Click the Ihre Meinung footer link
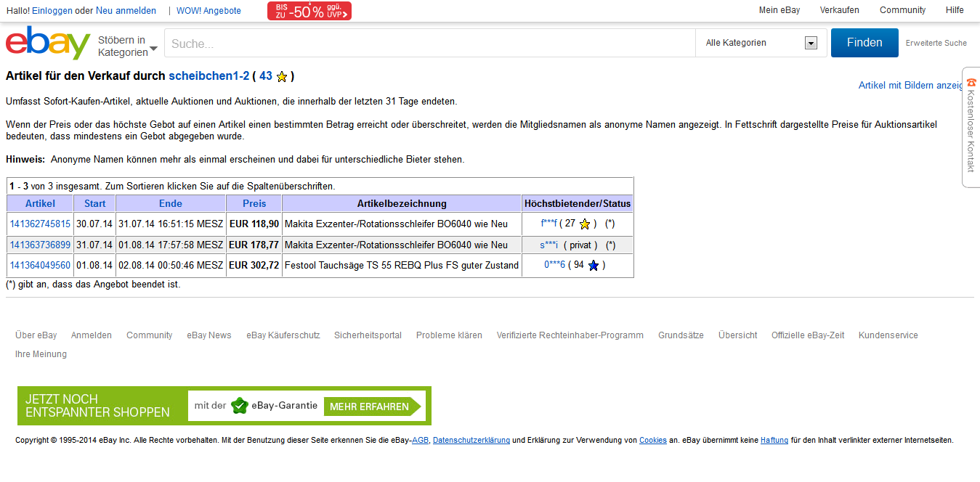Screen dimensions: 980x482 pos(41,354)
